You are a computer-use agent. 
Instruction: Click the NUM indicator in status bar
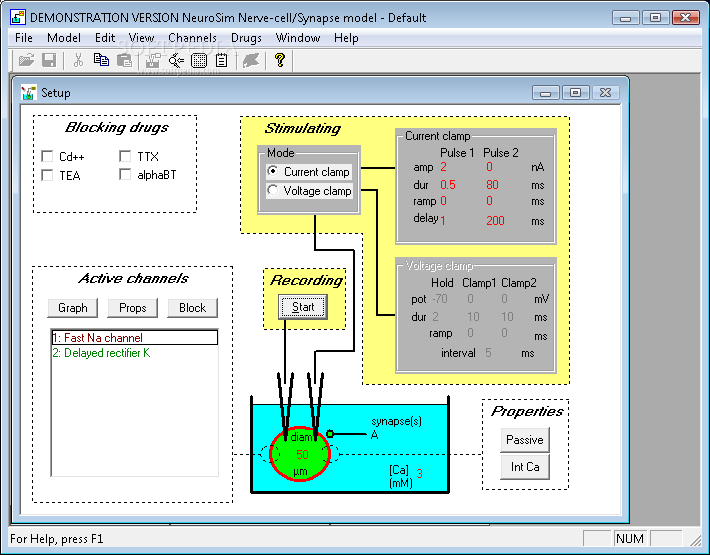click(630, 539)
